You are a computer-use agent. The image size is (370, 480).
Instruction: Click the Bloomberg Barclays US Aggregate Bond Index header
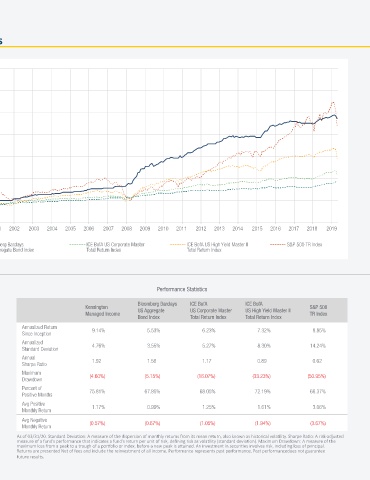(157, 310)
